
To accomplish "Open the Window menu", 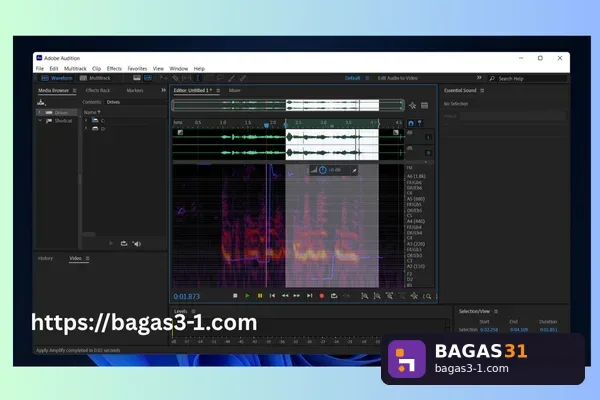I will click(179, 69).
